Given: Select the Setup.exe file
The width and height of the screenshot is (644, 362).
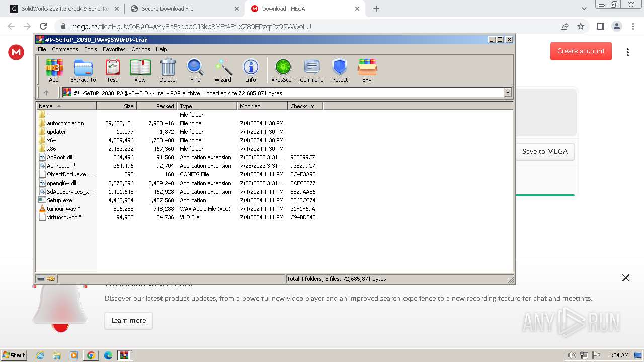Looking at the screenshot, I should (57, 200).
